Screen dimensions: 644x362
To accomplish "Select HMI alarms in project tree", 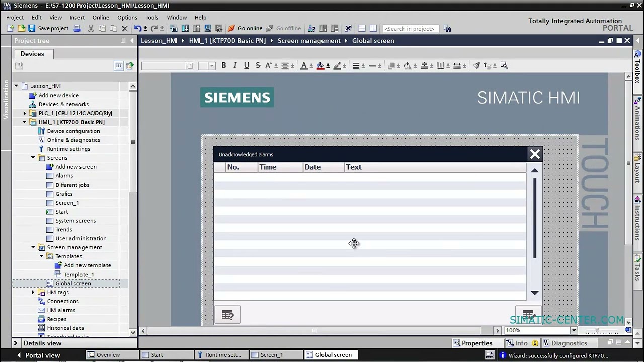I will coord(61,310).
